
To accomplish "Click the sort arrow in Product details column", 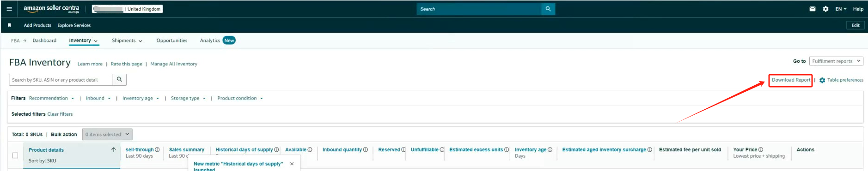I will tap(114, 150).
